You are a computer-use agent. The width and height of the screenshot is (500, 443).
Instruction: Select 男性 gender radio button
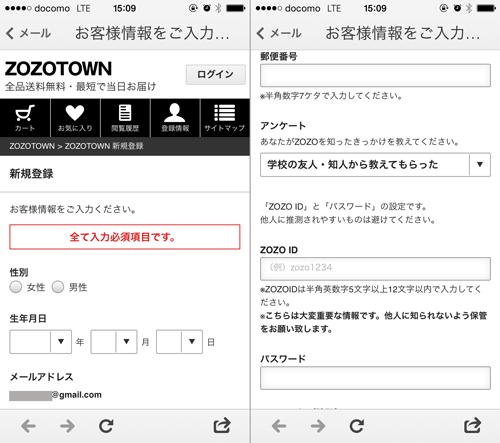point(58,287)
